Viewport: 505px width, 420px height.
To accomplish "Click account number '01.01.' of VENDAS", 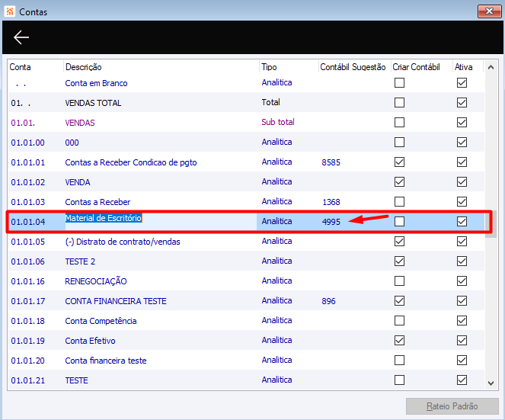I will click(x=23, y=123).
